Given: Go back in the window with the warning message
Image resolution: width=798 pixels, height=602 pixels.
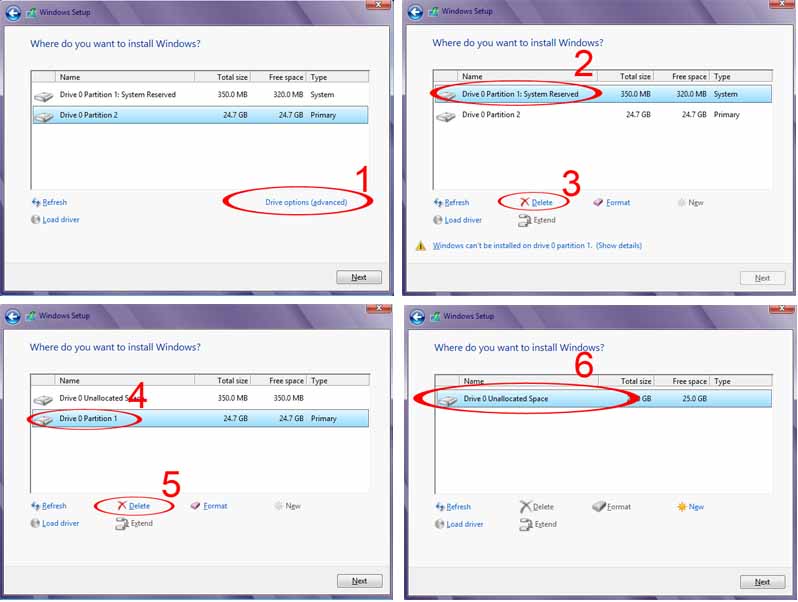Looking at the screenshot, I should (x=415, y=12).
